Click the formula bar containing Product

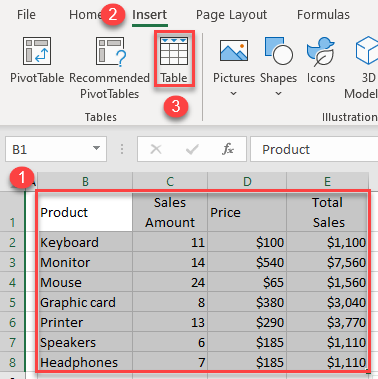coord(314,149)
